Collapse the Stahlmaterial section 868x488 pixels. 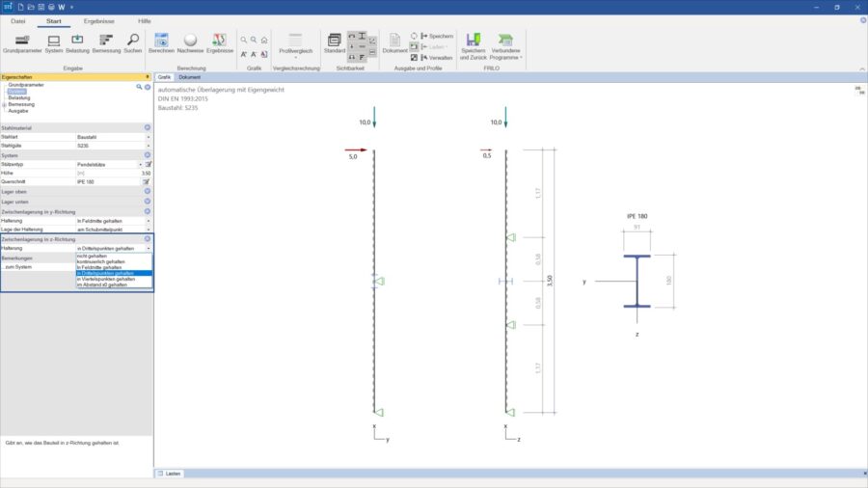[x=148, y=128]
